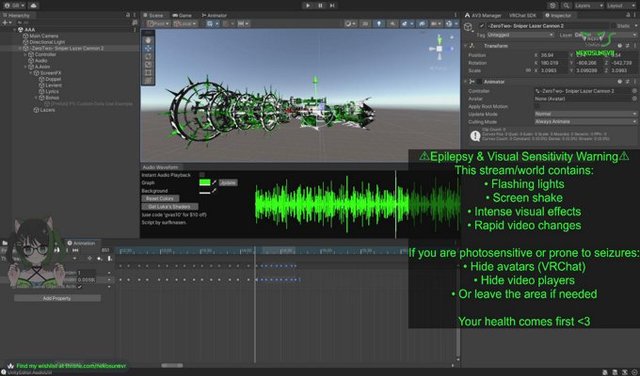Toggle 2D view mode in Scene
The image size is (640, 376).
click(365, 24)
